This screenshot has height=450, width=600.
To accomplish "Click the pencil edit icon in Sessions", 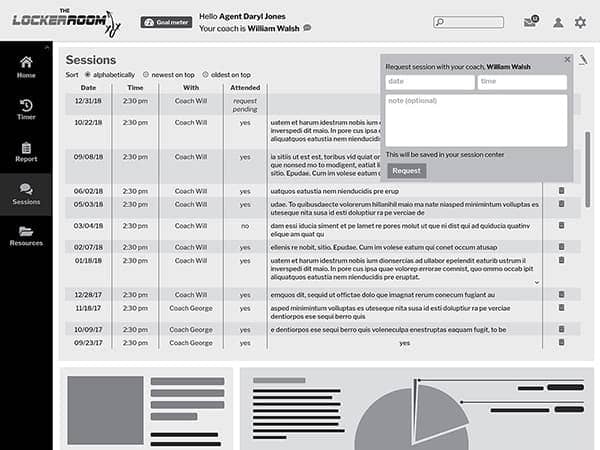I will click(x=584, y=60).
